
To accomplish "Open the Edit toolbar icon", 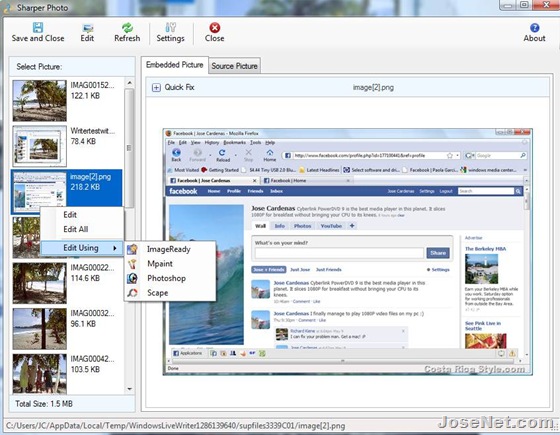I will coord(87,28).
